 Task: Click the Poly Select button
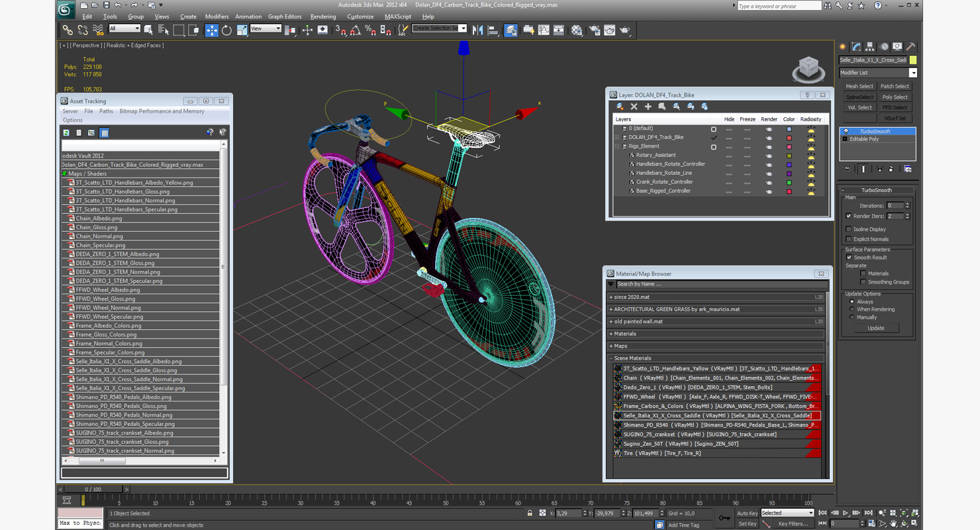tap(895, 97)
